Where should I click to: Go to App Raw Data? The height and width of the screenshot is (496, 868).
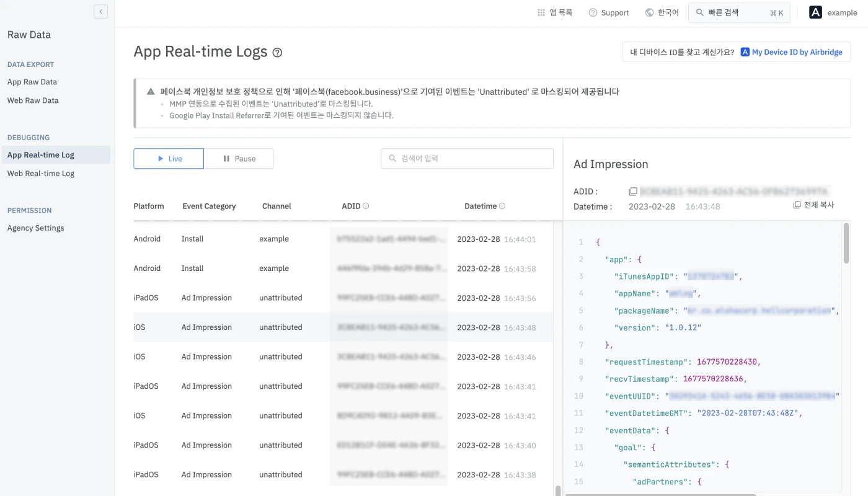pyautogui.click(x=32, y=82)
